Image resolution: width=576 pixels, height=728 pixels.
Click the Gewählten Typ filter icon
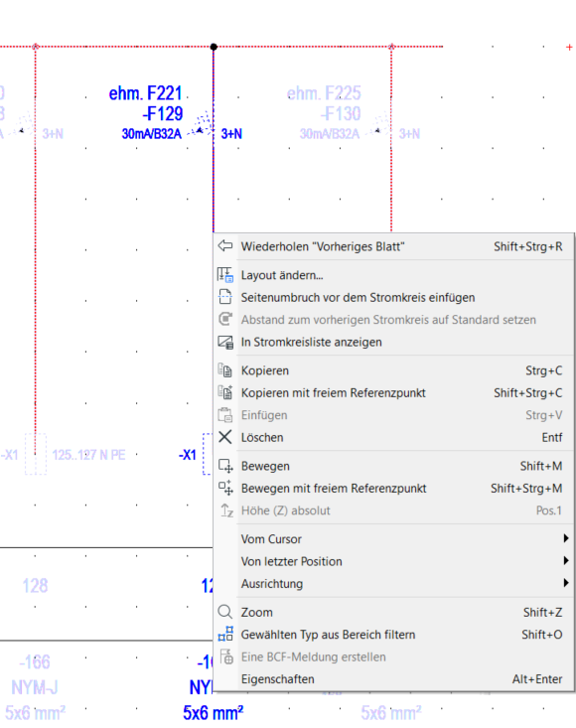coord(225,635)
